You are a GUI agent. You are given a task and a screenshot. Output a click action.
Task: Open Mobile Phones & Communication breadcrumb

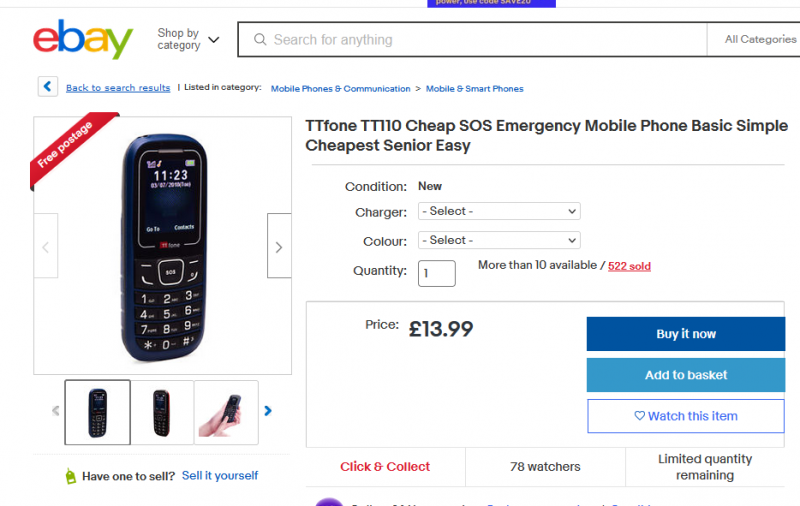click(340, 89)
